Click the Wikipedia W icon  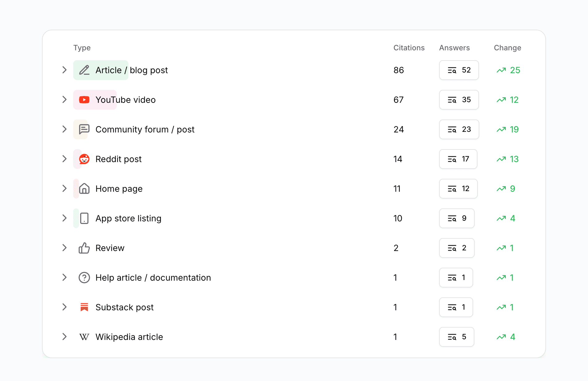(x=84, y=337)
